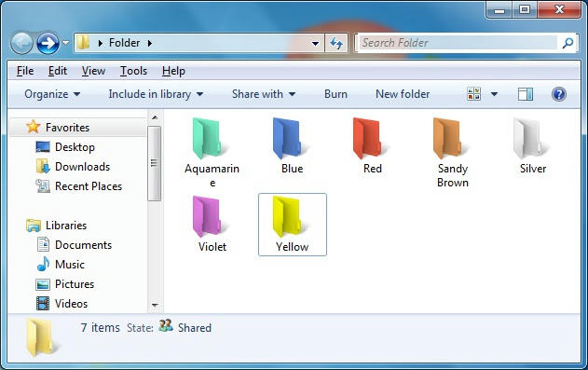
Task: Select the Yellow folder icon
Action: [289, 216]
